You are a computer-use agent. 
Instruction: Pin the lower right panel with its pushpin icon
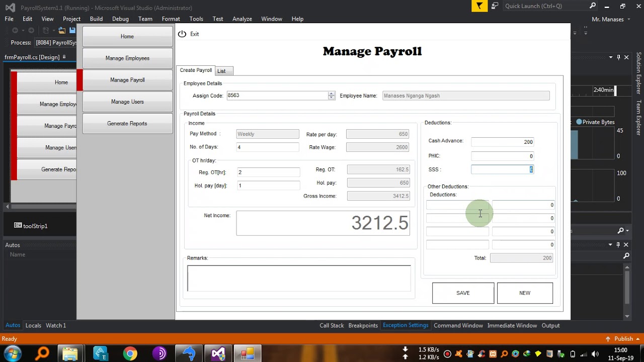(x=618, y=245)
